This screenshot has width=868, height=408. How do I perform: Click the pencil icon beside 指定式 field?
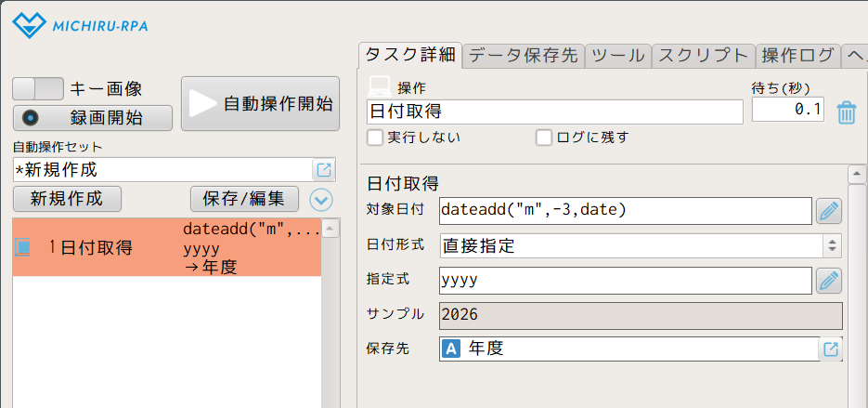tap(829, 280)
